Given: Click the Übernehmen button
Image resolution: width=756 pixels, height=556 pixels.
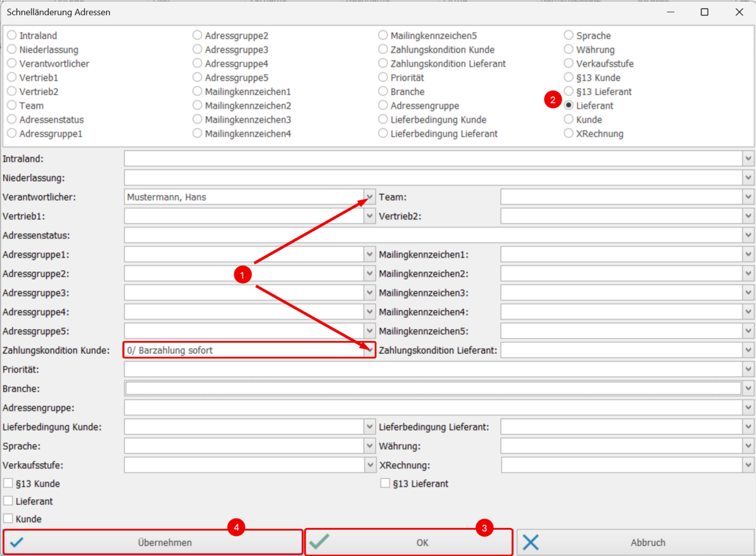Looking at the screenshot, I should pyautogui.click(x=153, y=542).
